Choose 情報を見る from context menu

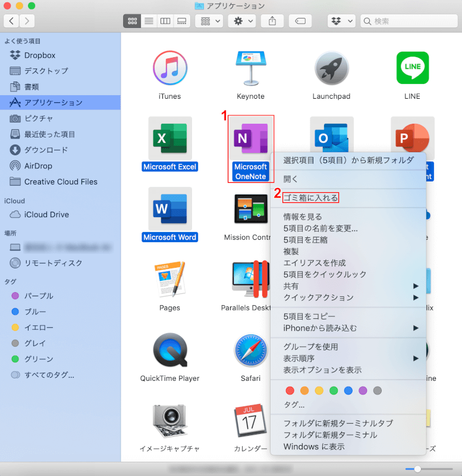[348, 217]
